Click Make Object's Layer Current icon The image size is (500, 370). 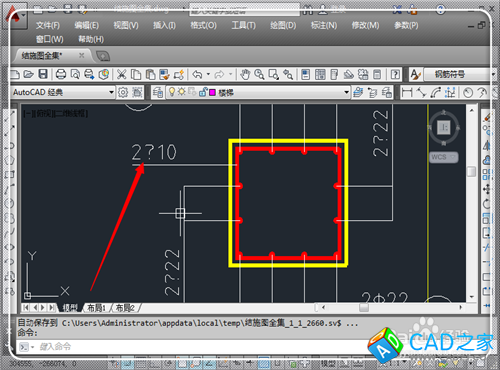358,92
